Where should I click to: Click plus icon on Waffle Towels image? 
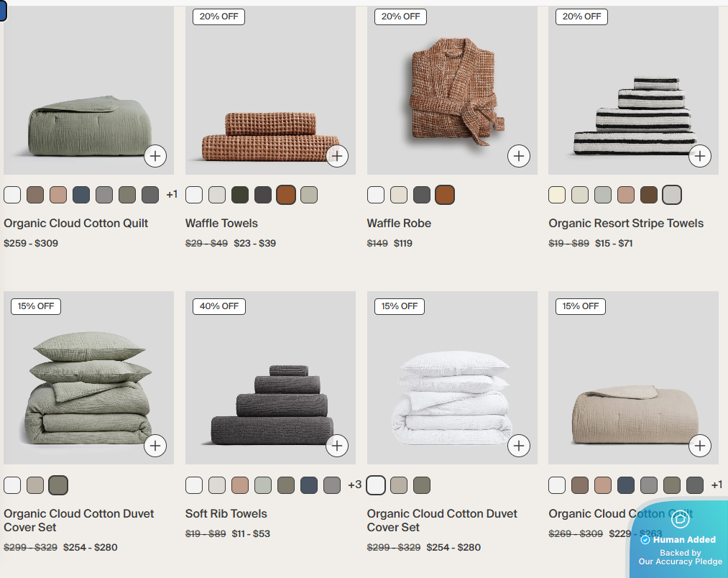(337, 156)
